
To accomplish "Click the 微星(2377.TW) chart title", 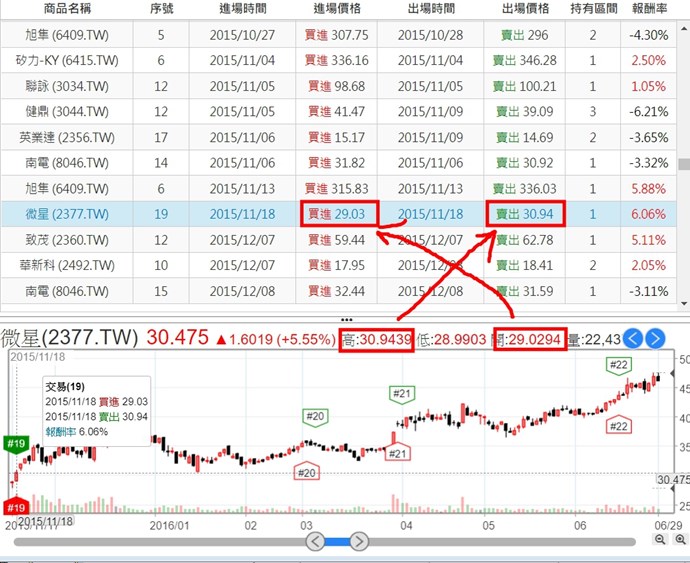I will coord(70,338).
